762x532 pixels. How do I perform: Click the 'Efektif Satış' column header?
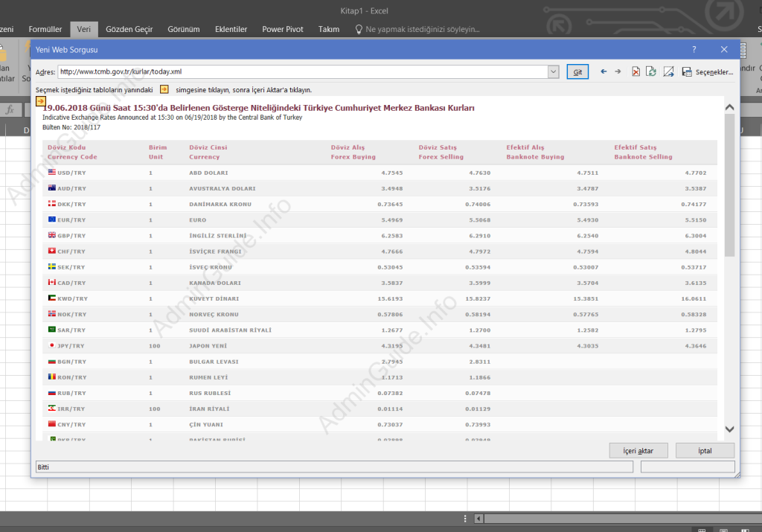[635, 147]
